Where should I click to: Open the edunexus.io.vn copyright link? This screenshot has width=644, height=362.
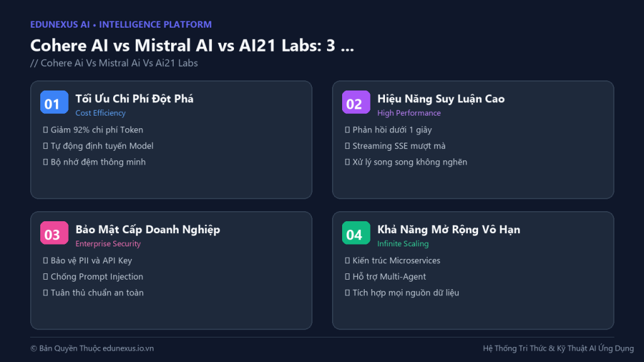click(128, 348)
